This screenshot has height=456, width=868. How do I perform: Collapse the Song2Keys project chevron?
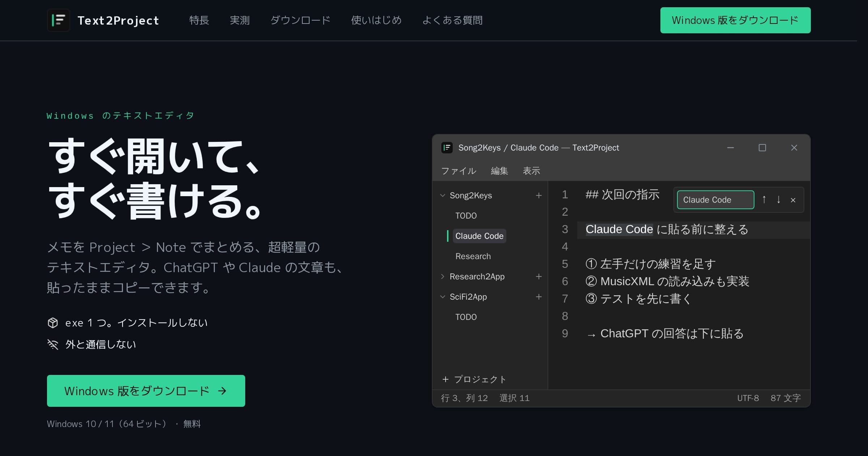pos(443,195)
